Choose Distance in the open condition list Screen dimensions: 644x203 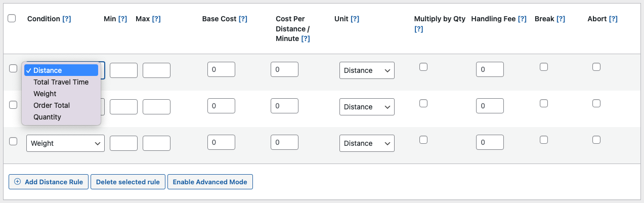pyautogui.click(x=61, y=70)
